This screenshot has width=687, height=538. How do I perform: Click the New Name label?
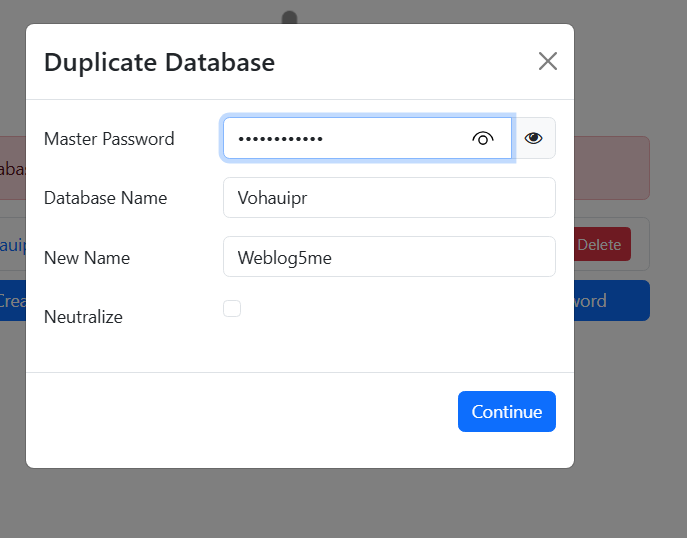coord(87,258)
